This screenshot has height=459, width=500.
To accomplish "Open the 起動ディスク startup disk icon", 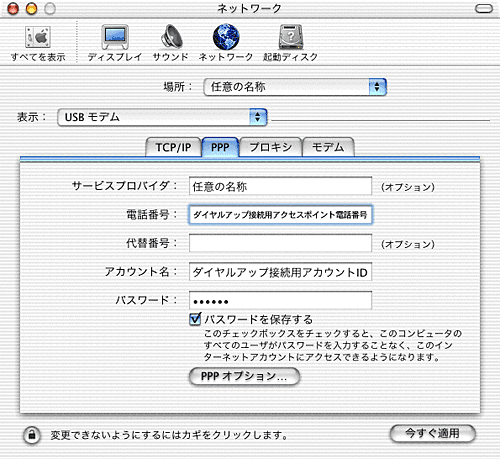I will [x=291, y=37].
